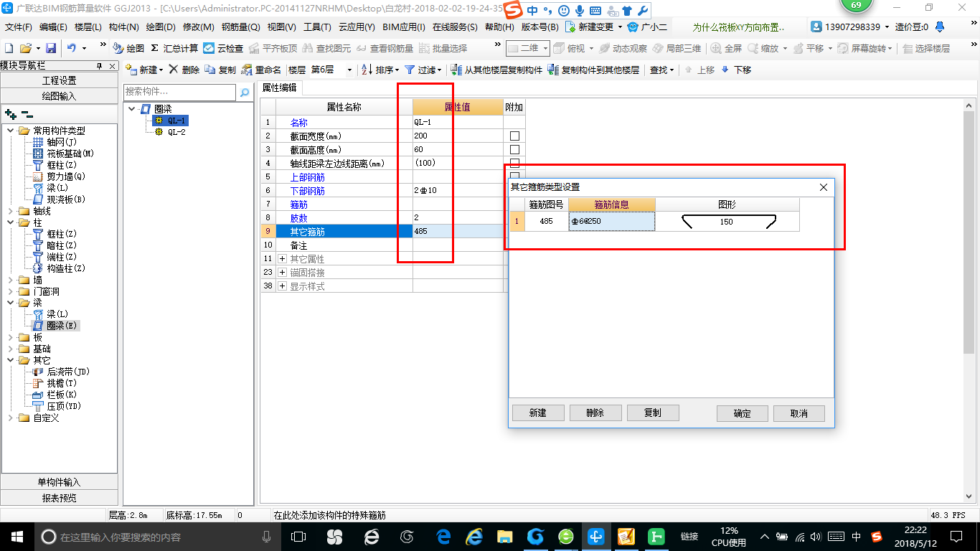Tick the 附加 checkbox for 轴线距梁左边线距离

[x=514, y=163]
